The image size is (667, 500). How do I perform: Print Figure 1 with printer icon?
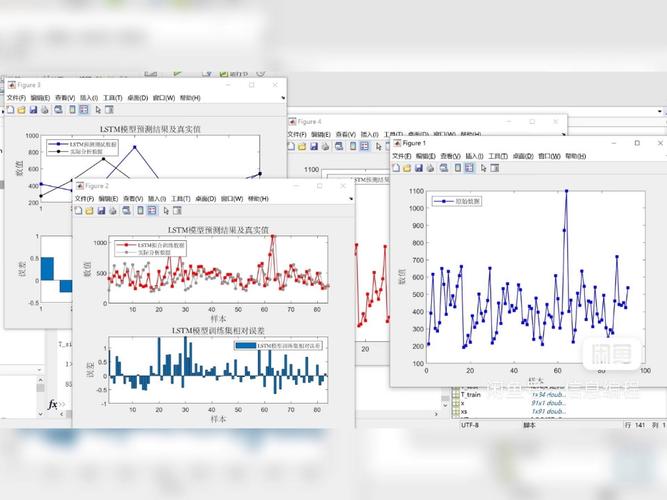point(428,170)
